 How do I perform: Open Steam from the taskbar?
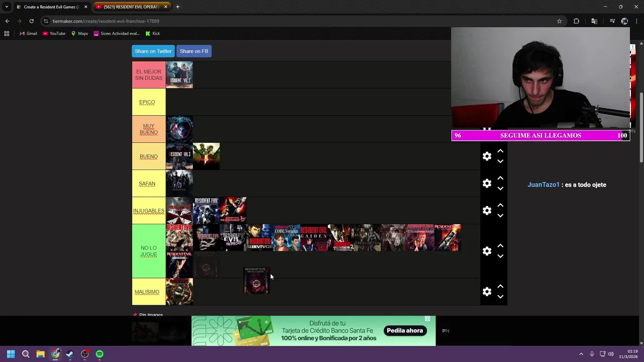[x=70, y=354]
